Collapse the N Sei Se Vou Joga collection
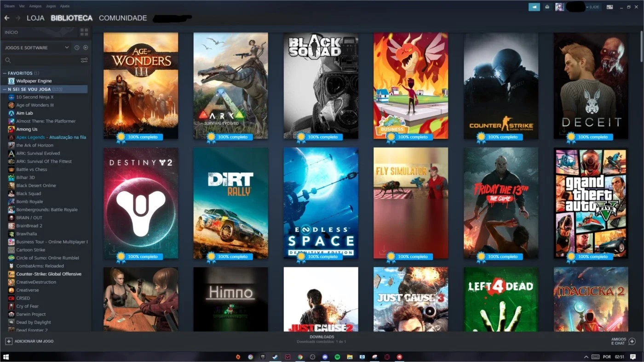The width and height of the screenshot is (644, 362). [5, 89]
